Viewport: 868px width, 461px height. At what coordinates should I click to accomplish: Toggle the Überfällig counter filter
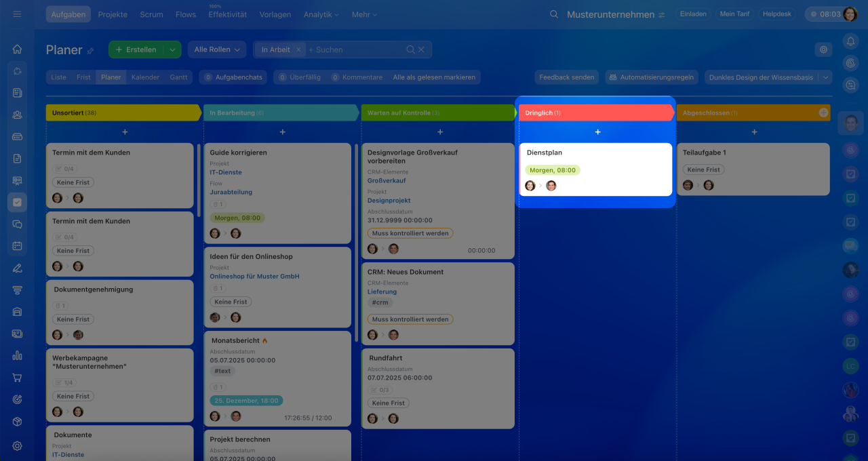coord(299,77)
